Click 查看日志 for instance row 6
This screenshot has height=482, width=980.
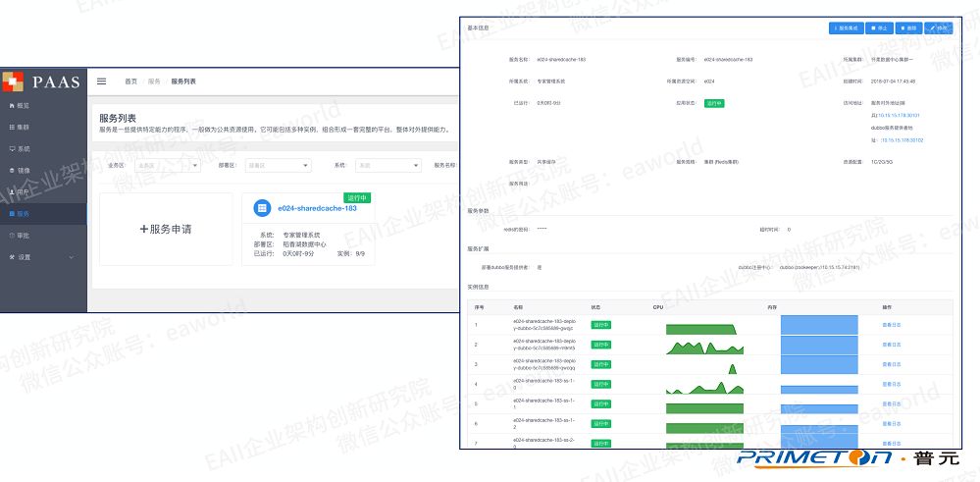tap(892, 424)
